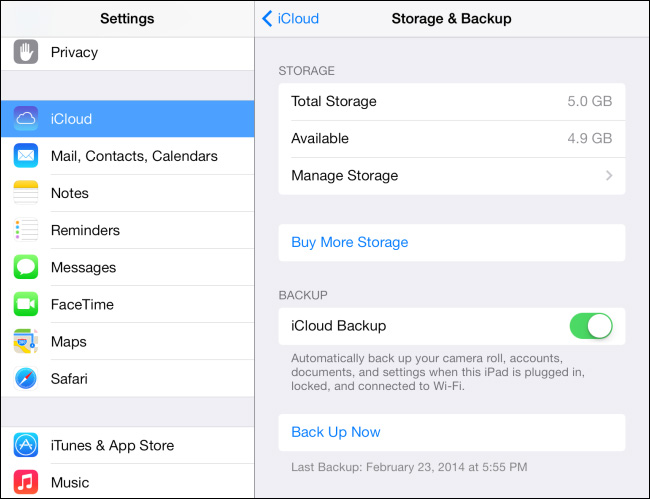Tap the Privacy hand icon
This screenshot has height=499, width=650.
[26, 52]
